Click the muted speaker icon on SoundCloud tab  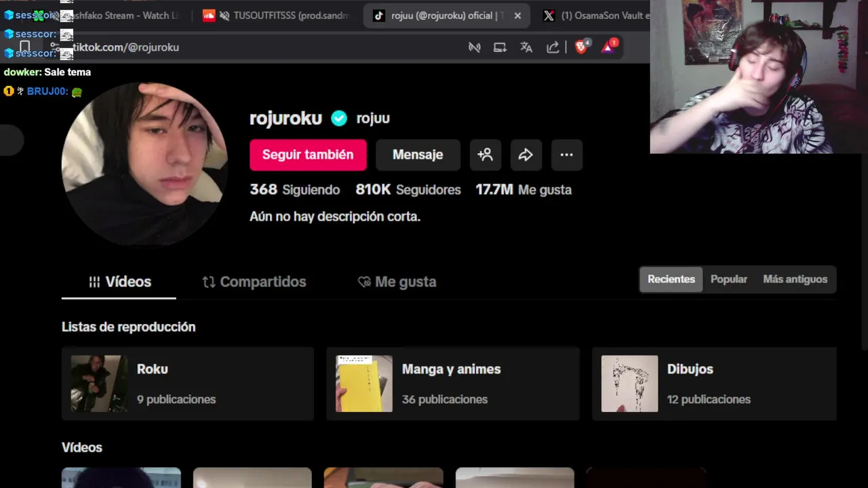click(224, 16)
